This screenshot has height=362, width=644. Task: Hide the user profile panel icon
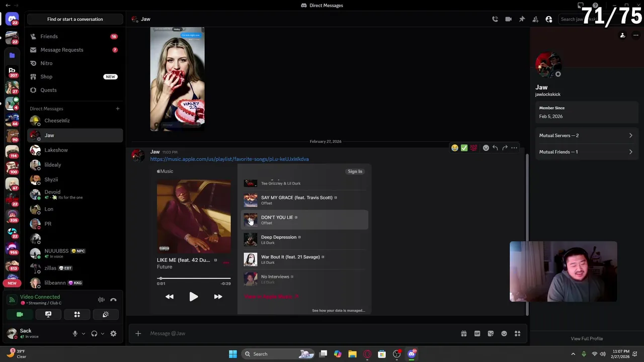tap(549, 19)
